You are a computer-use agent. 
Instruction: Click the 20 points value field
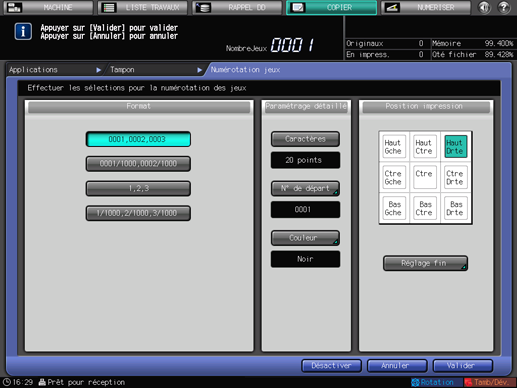coord(305,160)
